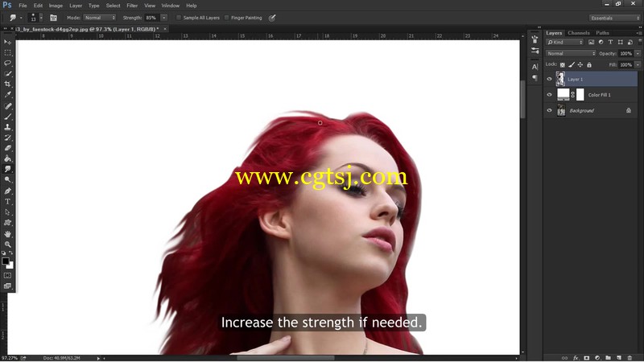
Task: Select the Custom Shape tool
Action: (x=7, y=223)
